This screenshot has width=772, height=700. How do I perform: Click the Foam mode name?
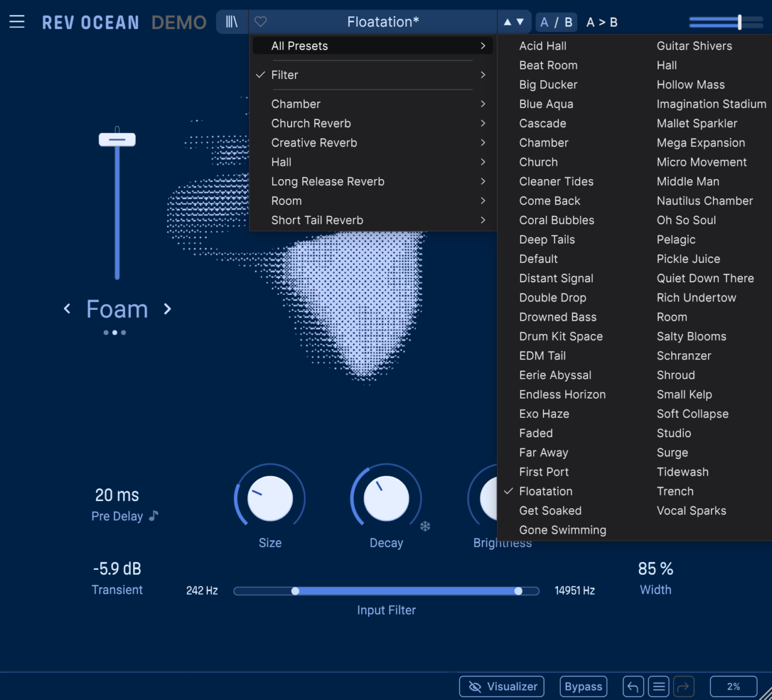(x=117, y=309)
